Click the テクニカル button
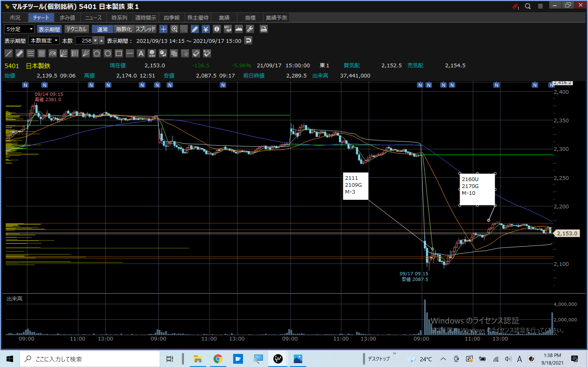 tap(76, 29)
